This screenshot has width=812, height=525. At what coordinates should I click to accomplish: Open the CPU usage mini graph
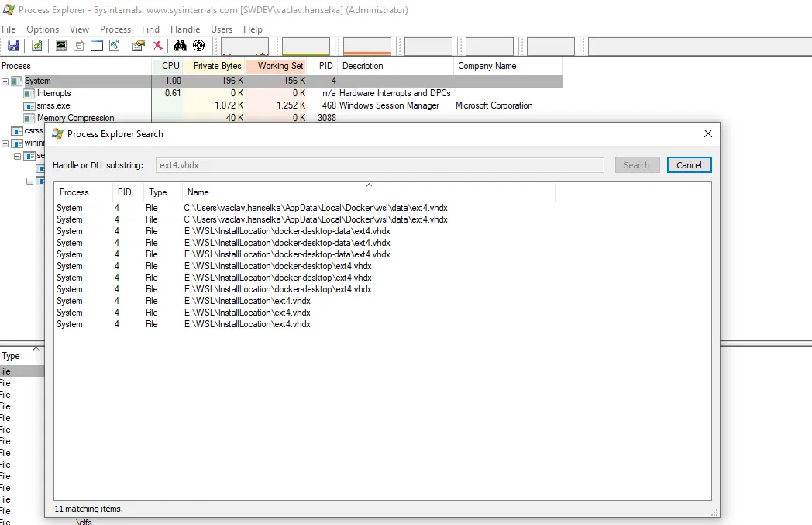pos(245,46)
